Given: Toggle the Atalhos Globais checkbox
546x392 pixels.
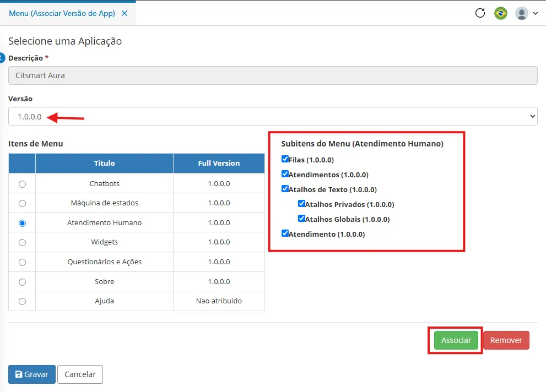Looking at the screenshot, I should point(301,219).
